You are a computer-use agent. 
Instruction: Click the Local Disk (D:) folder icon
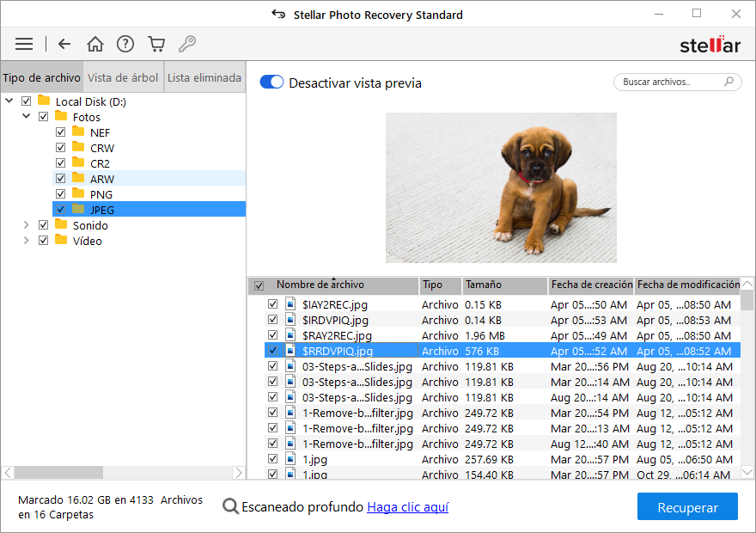pos(44,101)
